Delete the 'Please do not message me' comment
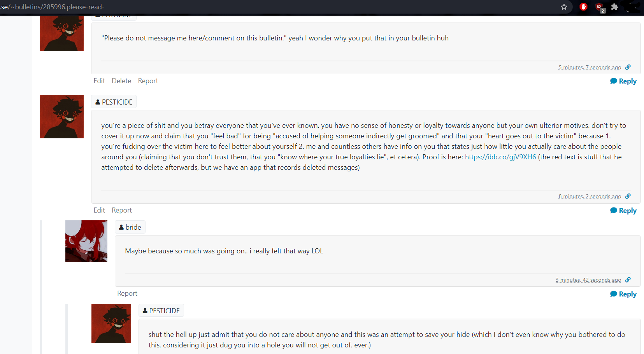Screen dimensions: 644x354 tap(121, 81)
